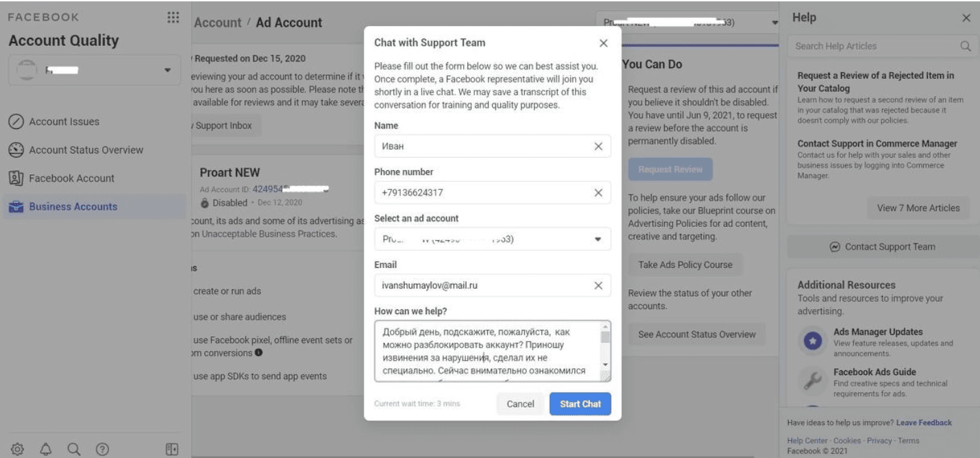Click the Email input field
The height and width of the screenshot is (458, 980).
[493, 285]
